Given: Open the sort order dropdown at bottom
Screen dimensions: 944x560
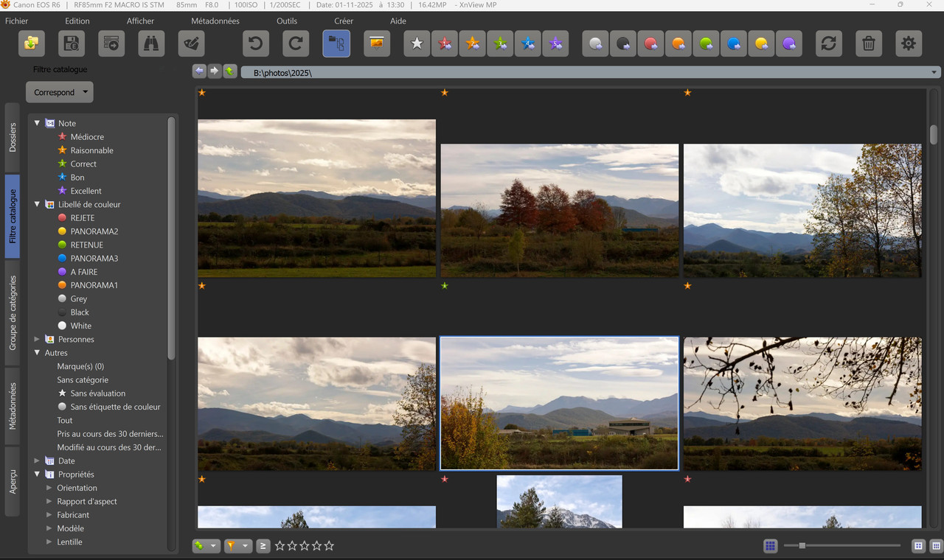Looking at the screenshot, I should [206, 546].
